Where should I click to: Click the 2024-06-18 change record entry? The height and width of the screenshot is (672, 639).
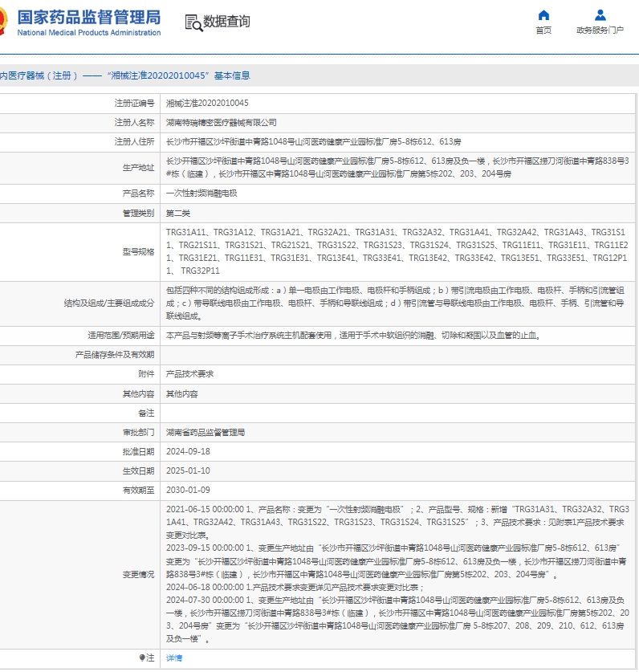click(x=295, y=587)
